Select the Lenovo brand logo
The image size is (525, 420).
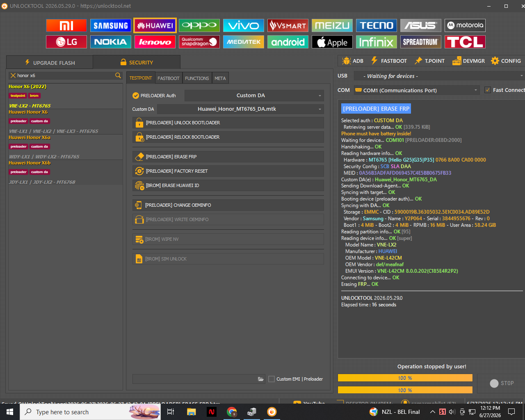[155, 42]
